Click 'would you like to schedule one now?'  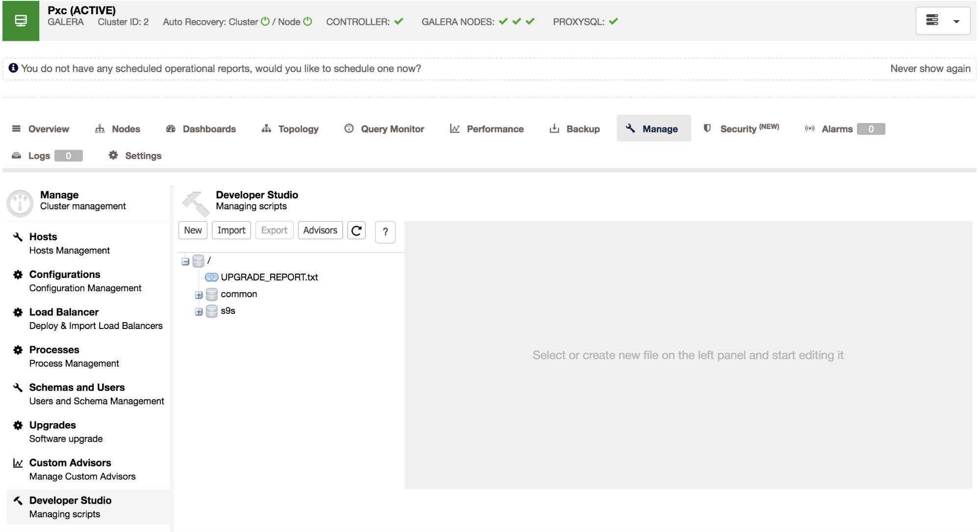[338, 69]
